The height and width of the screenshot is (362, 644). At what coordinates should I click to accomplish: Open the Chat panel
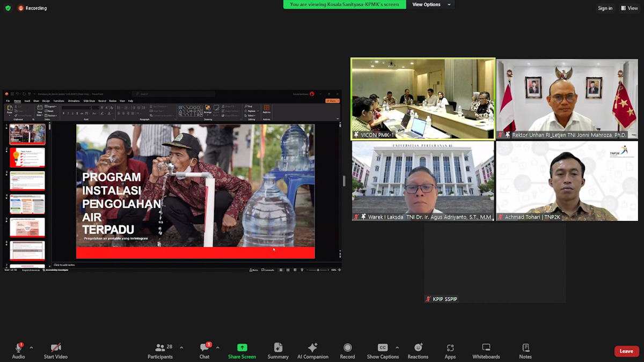204,351
